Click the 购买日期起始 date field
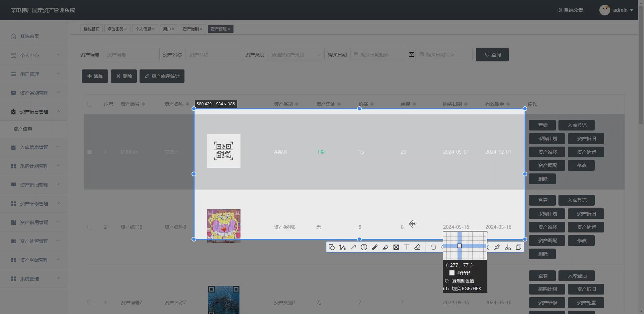The width and height of the screenshot is (644, 314). pyautogui.click(x=378, y=55)
